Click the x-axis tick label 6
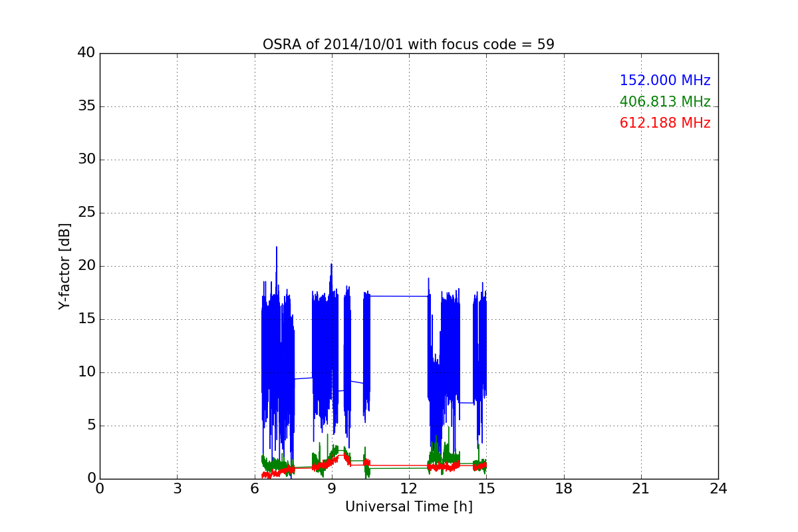 [254, 489]
